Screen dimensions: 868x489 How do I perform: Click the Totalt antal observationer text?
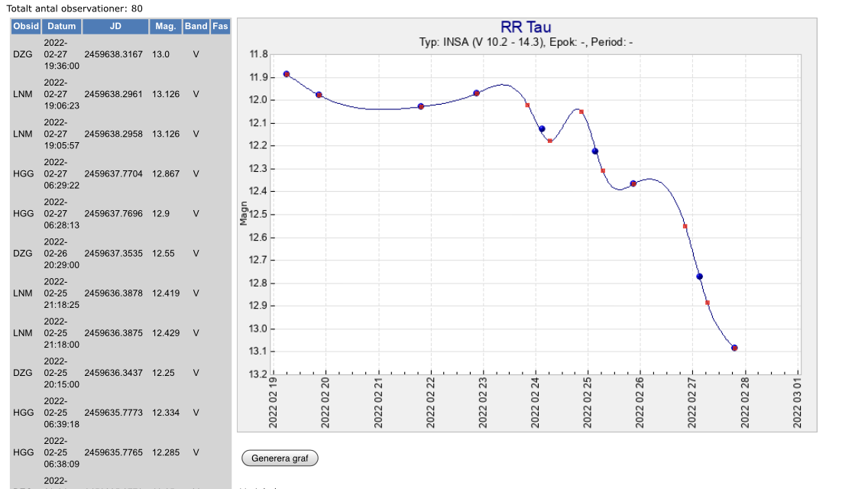(74, 8)
